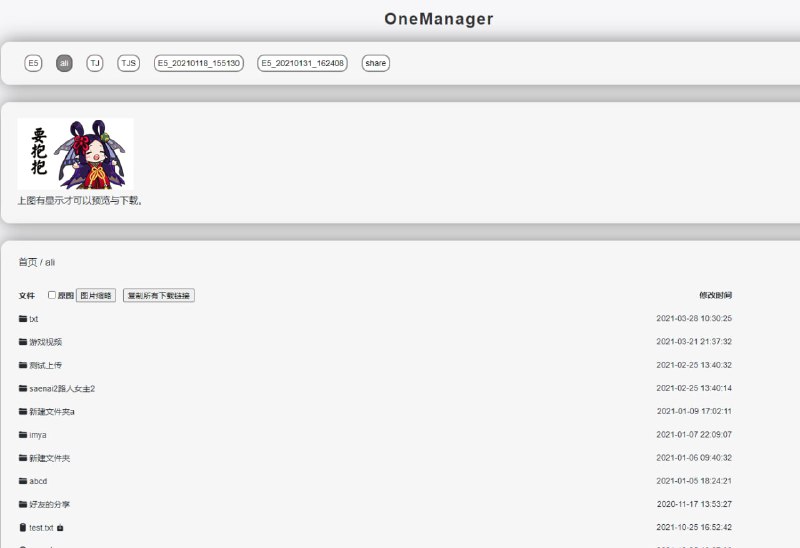Click the date 2021-02-25 13:40:32

pos(694,365)
